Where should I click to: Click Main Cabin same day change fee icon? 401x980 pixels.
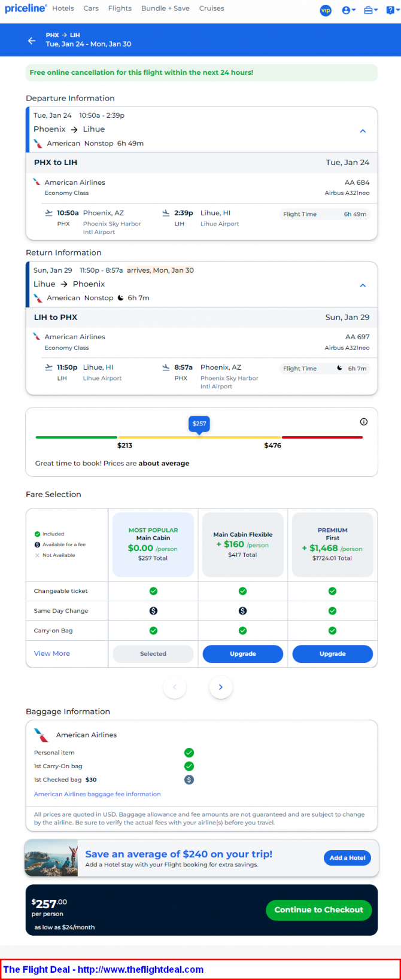[x=153, y=611]
